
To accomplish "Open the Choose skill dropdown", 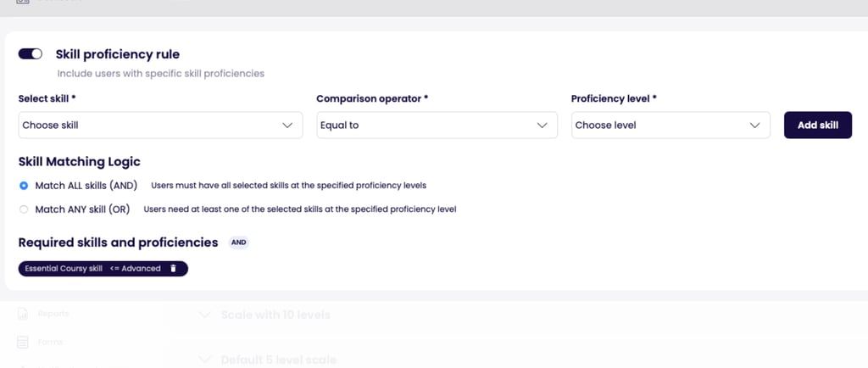I will pos(153,125).
